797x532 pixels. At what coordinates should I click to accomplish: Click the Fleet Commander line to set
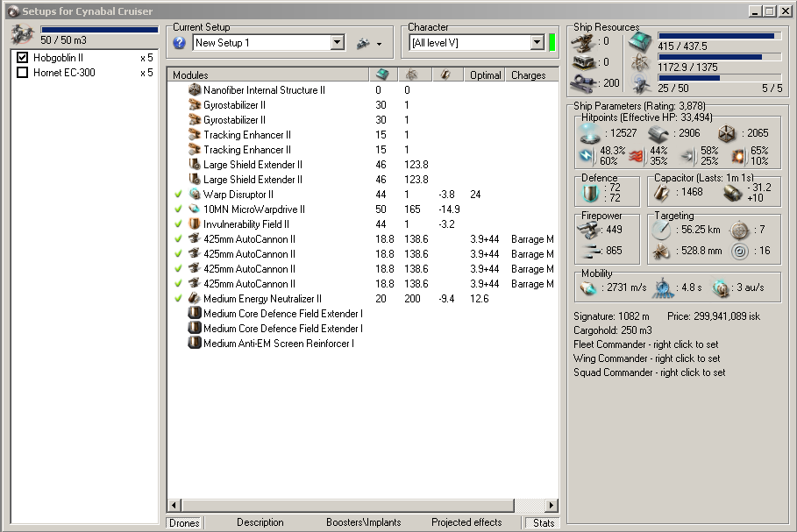coord(646,344)
